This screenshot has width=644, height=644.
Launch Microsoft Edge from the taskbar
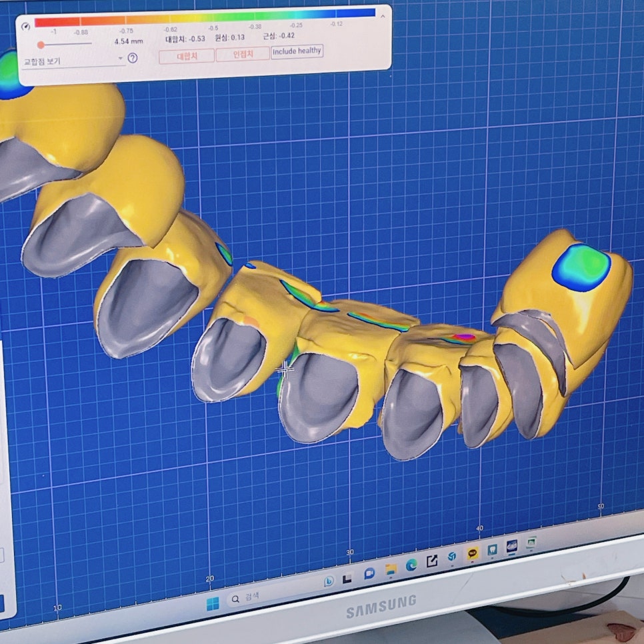(x=411, y=565)
